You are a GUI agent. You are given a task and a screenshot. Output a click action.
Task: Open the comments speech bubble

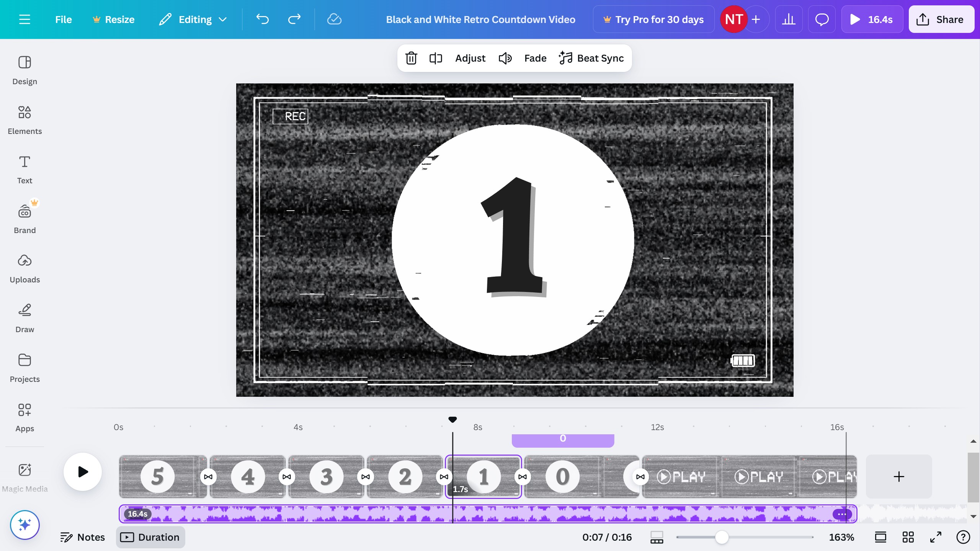(x=822, y=19)
